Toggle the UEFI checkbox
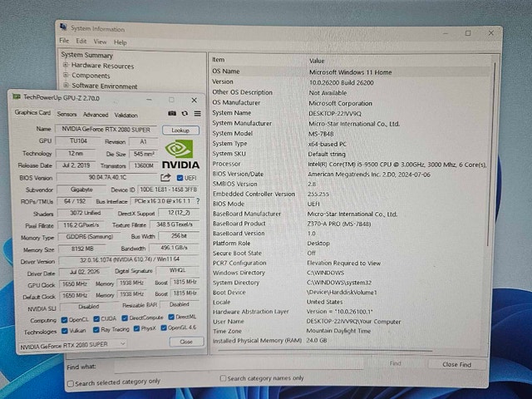Screen dimensions: 532x399 tap(180, 178)
